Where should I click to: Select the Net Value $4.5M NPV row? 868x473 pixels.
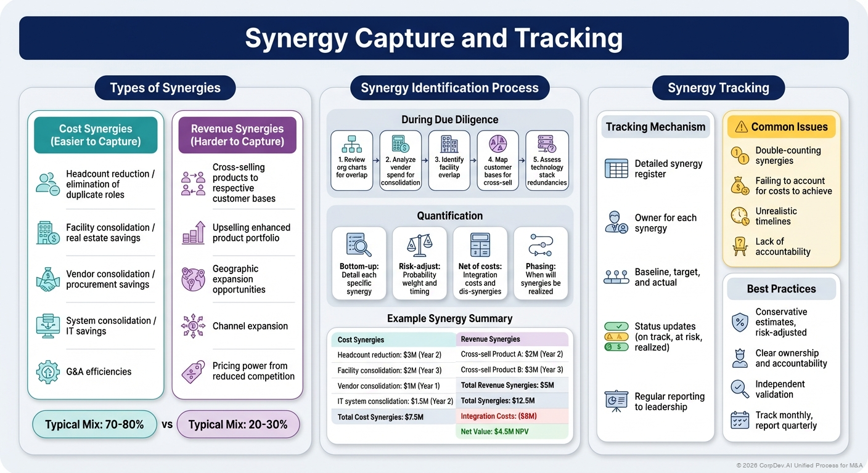click(x=513, y=432)
